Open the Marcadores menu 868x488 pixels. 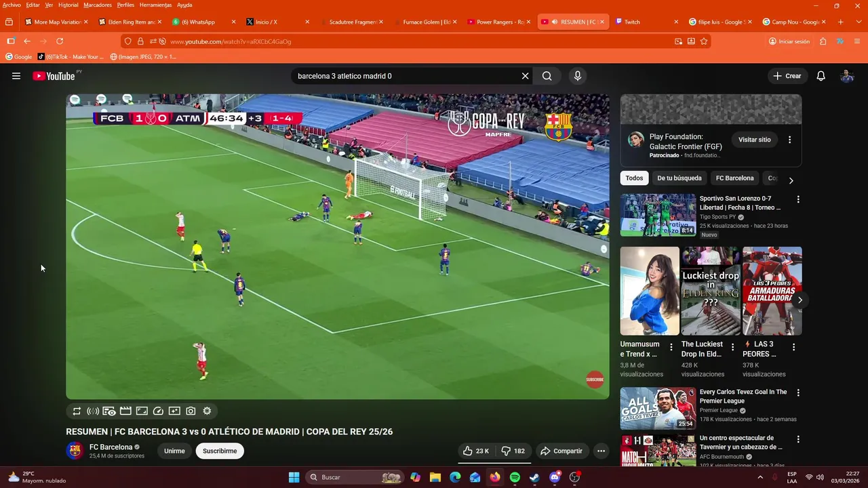[98, 5]
